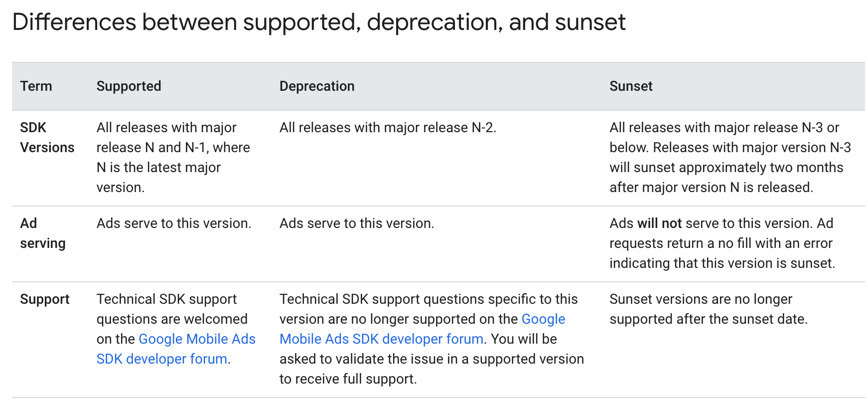Click the page heading about supported, deprecation, sunset
Screen dimensions: 868x413
[x=319, y=22]
